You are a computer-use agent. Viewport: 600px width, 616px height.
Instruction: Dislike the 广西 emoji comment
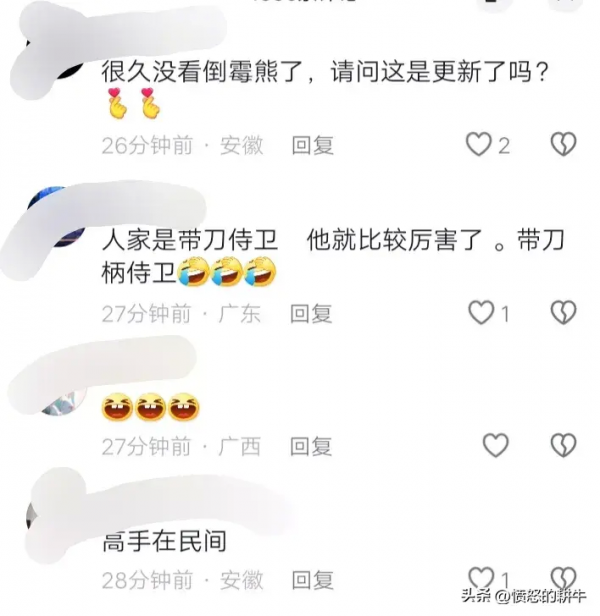coord(563,445)
